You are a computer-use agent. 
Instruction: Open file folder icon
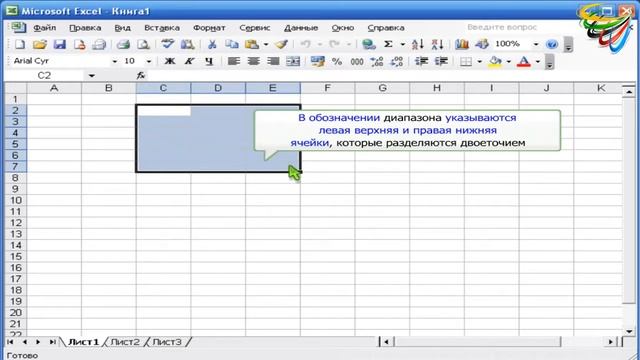point(40,44)
